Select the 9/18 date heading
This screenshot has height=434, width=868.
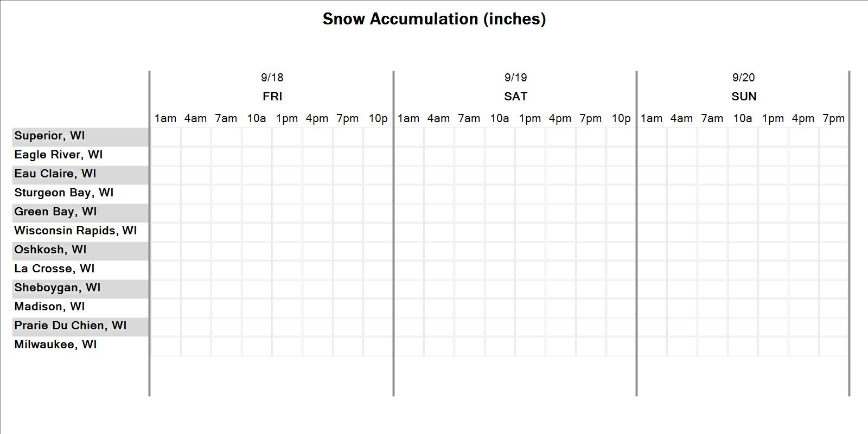[x=272, y=78]
